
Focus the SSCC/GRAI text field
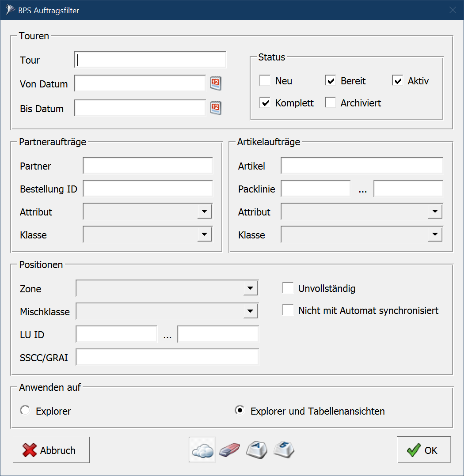point(167,357)
